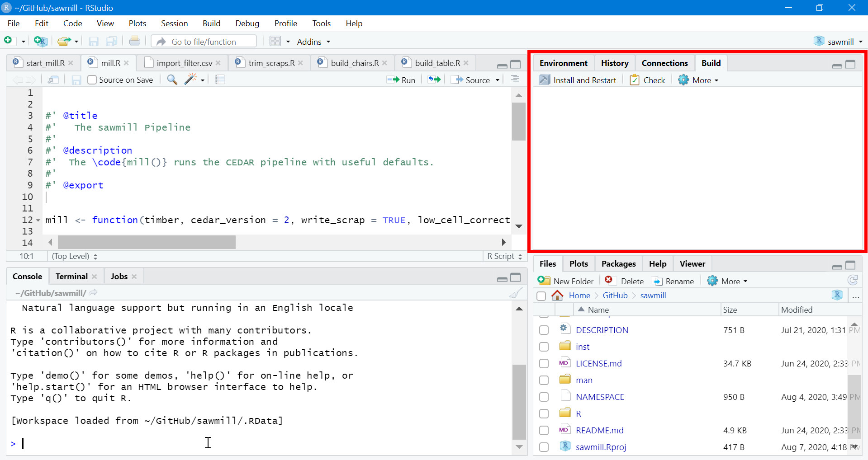Open the sawmill project dropdown
868x460 pixels.
click(838, 42)
